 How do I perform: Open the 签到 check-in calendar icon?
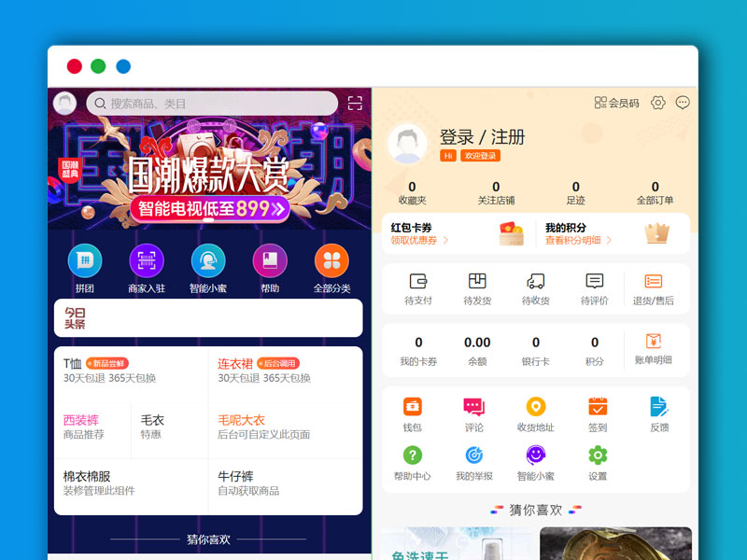(x=597, y=405)
